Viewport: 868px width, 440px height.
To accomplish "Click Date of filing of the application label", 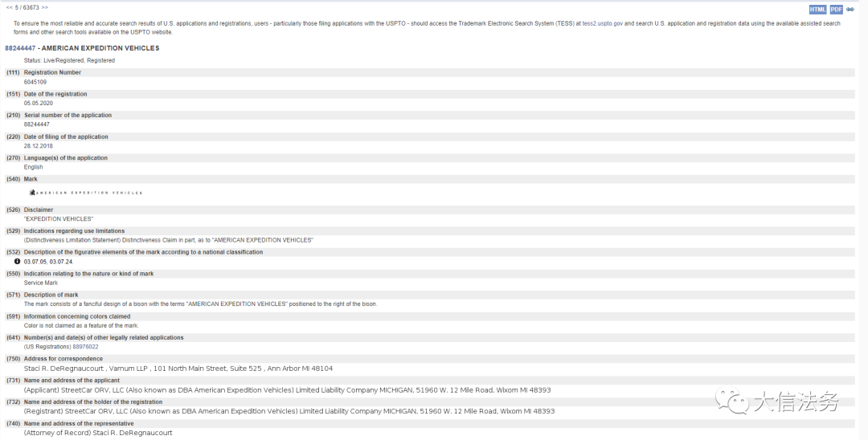I will pos(66,136).
